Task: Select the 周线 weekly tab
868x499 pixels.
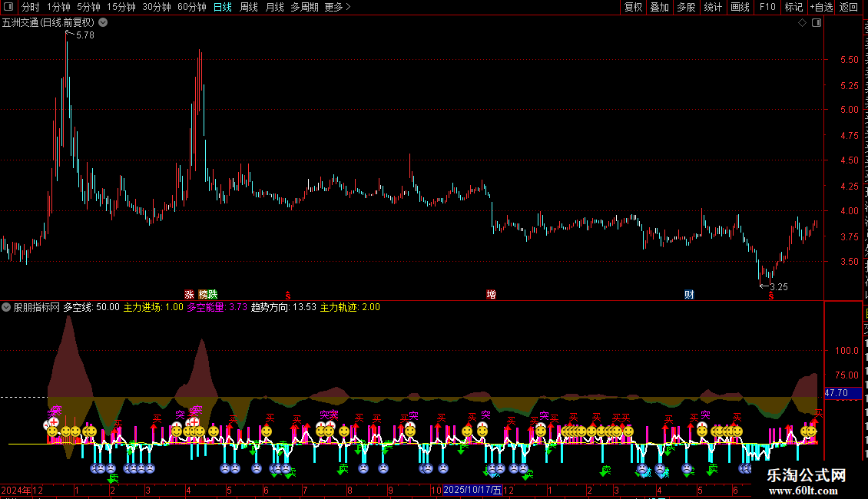Action: (x=249, y=7)
